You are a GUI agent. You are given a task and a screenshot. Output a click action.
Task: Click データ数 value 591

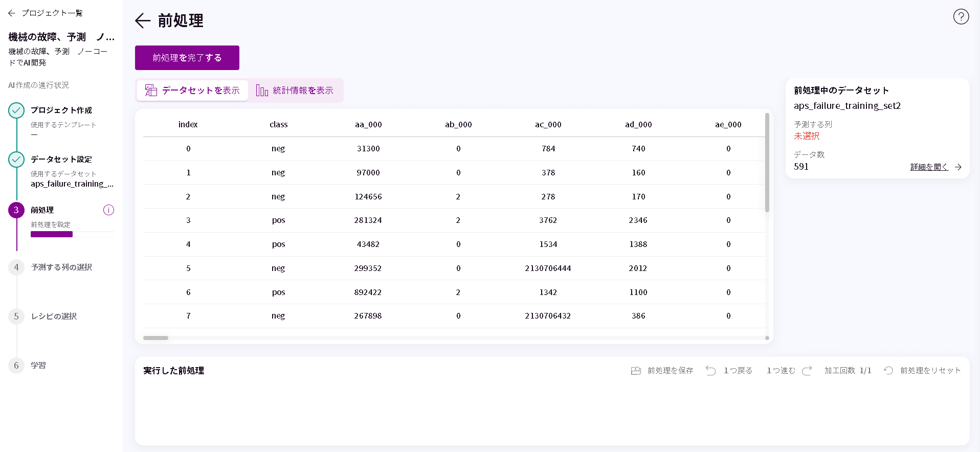(x=801, y=167)
